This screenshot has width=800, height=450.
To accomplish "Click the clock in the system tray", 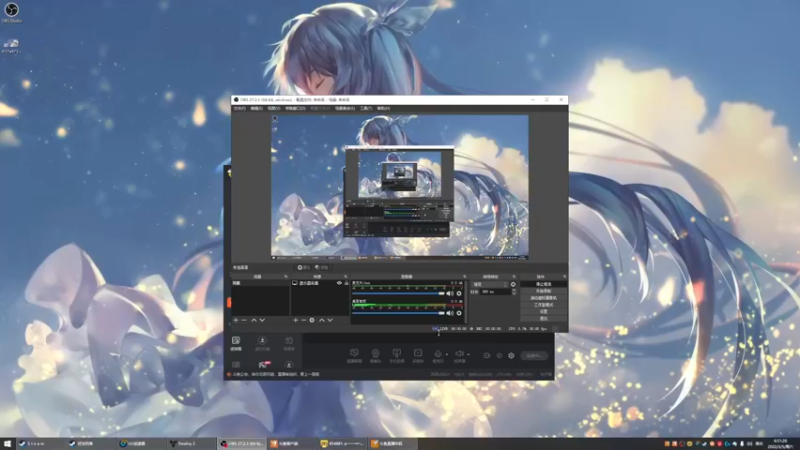I will coord(780,444).
